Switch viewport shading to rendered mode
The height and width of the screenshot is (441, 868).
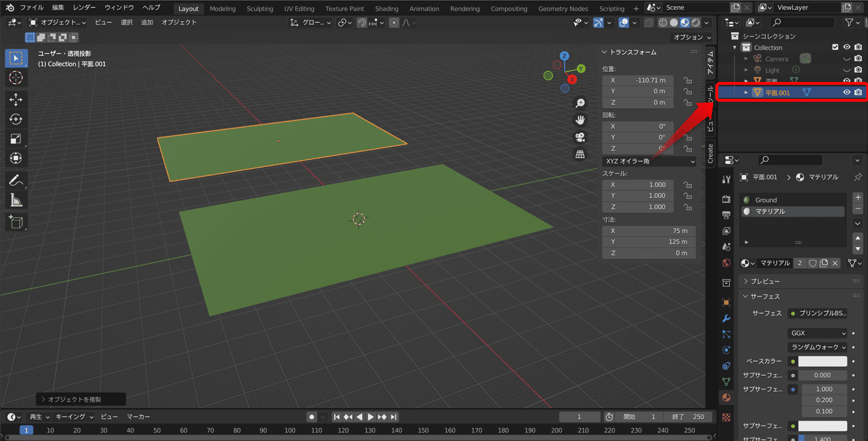point(696,23)
